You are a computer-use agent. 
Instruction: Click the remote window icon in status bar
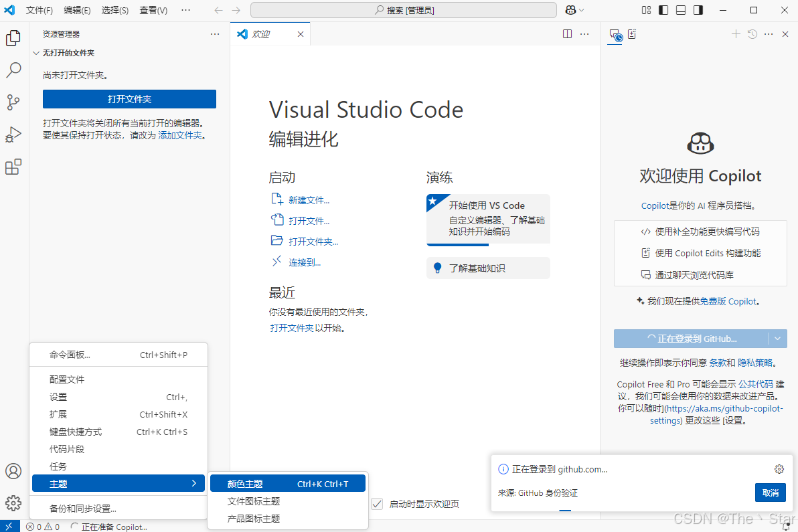[x=9, y=527]
